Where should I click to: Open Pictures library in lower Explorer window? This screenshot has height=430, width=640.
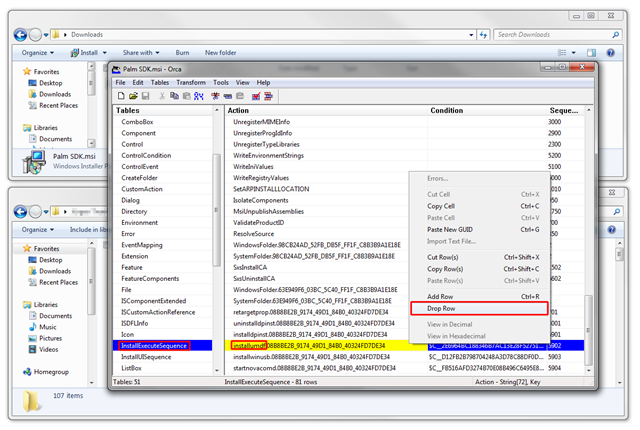point(50,338)
